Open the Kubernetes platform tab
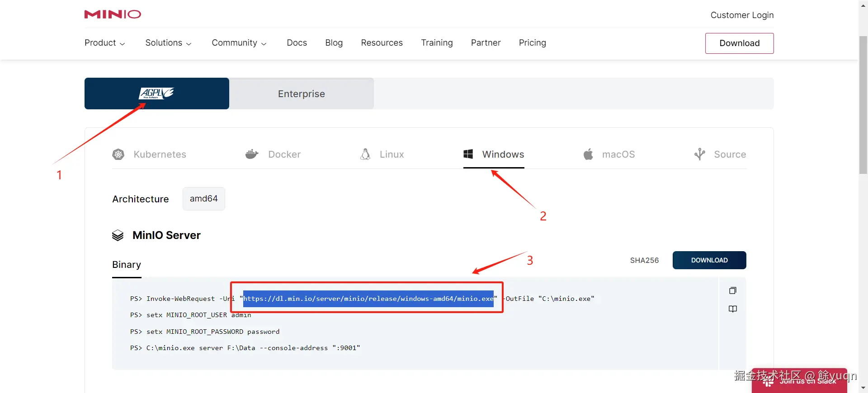The image size is (868, 393). coord(149,154)
